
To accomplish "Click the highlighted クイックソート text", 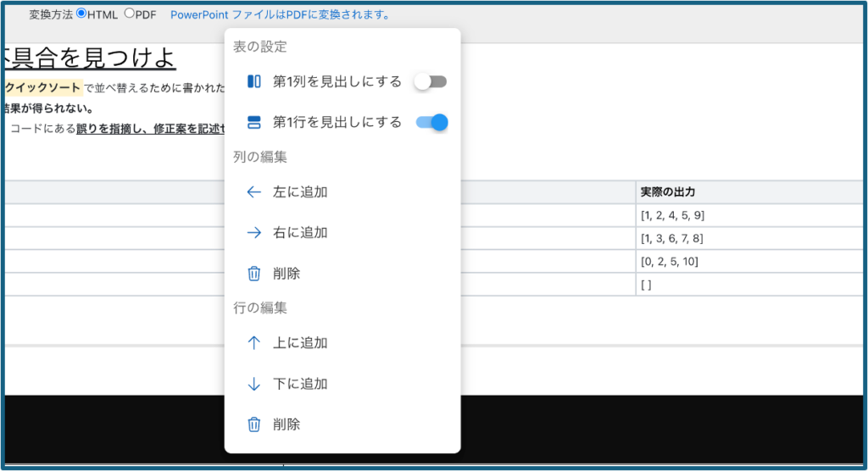I will 43,87.
